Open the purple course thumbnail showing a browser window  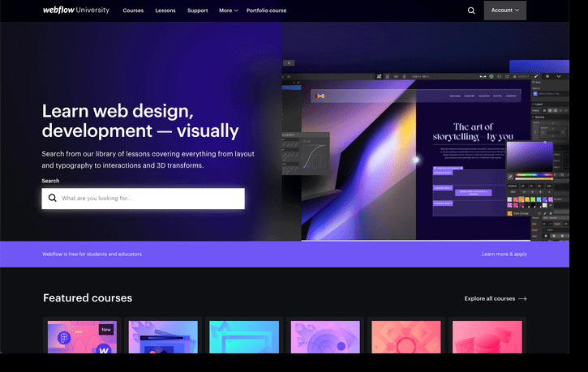(x=163, y=337)
